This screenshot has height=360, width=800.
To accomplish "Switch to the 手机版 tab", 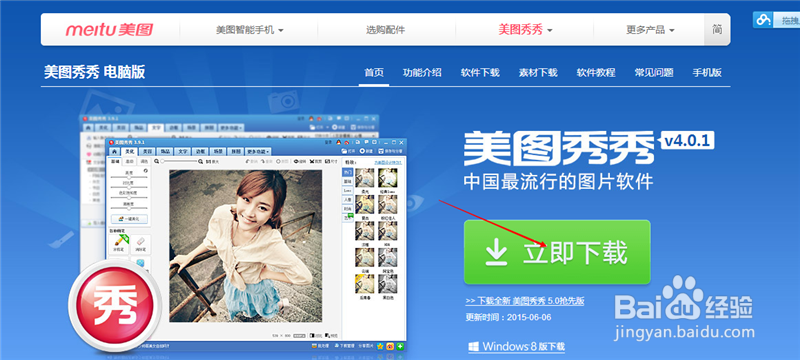I will (x=707, y=72).
